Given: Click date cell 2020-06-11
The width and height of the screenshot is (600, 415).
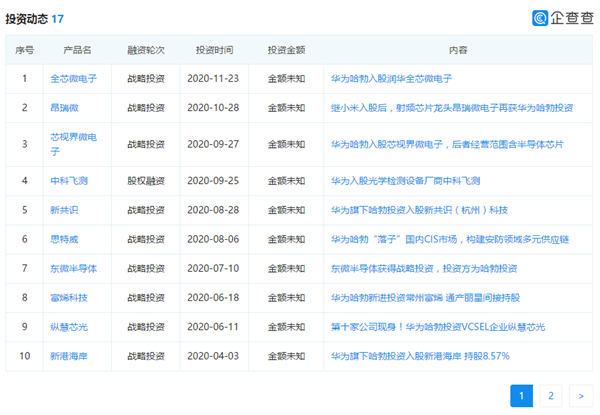Looking at the screenshot, I should coord(213,327).
